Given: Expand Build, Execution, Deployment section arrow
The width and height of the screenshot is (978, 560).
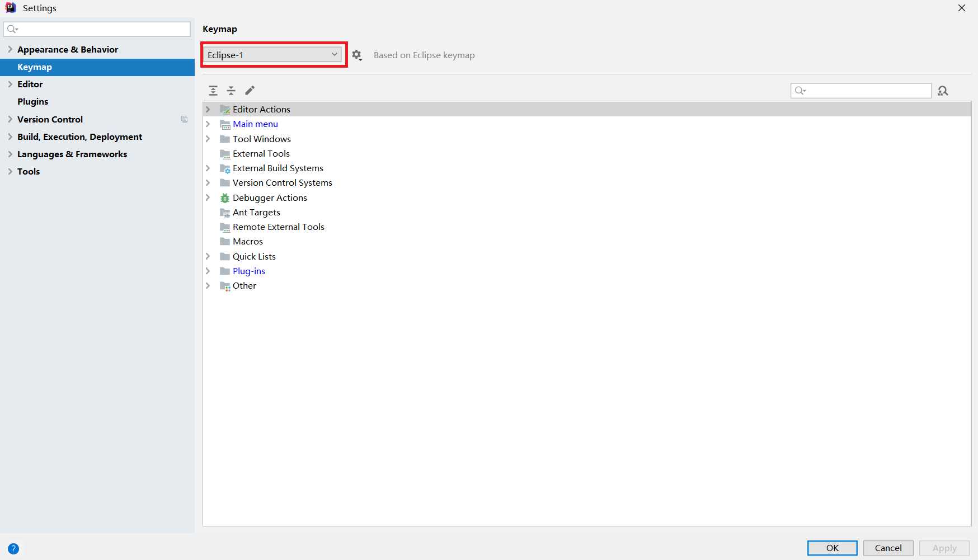Looking at the screenshot, I should coord(10,137).
